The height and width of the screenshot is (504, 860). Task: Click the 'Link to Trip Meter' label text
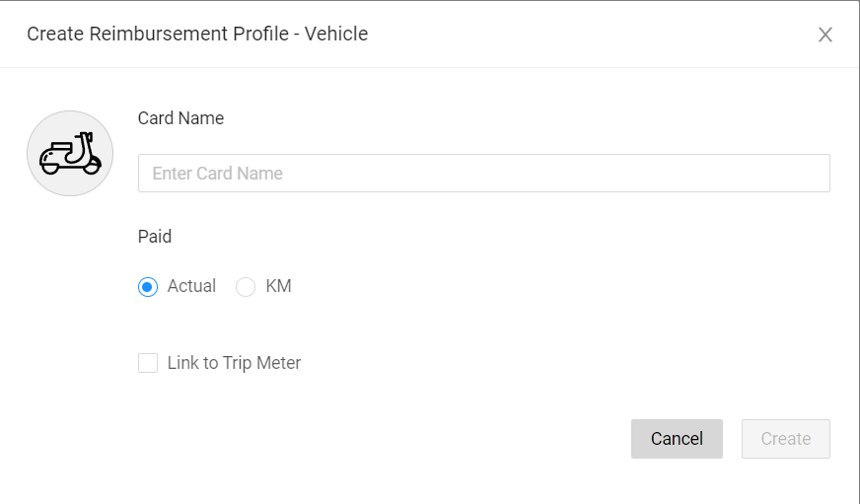tap(234, 363)
